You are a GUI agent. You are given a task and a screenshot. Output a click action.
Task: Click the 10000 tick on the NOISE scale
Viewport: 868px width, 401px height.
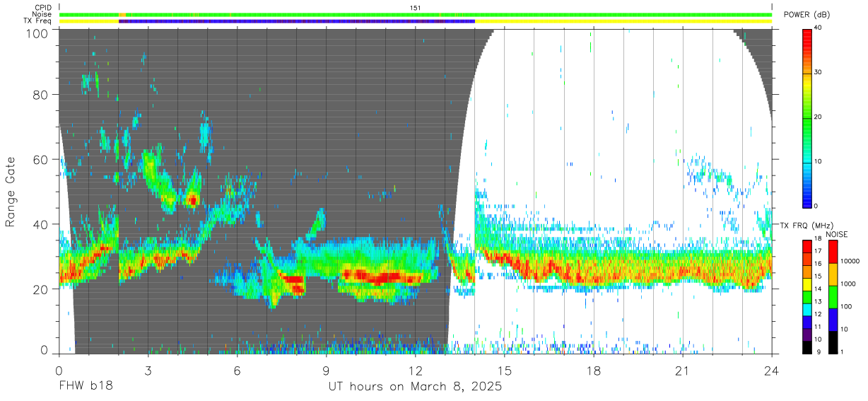pos(850,262)
